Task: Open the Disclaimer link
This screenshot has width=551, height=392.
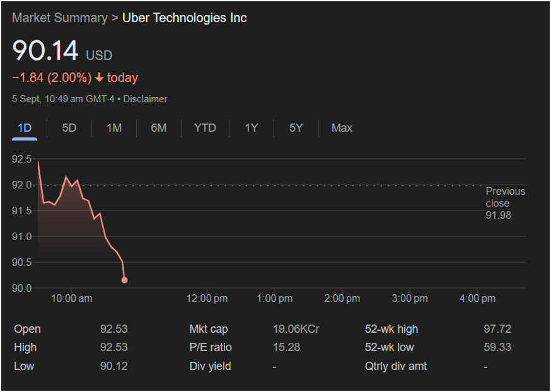Action: pos(145,99)
